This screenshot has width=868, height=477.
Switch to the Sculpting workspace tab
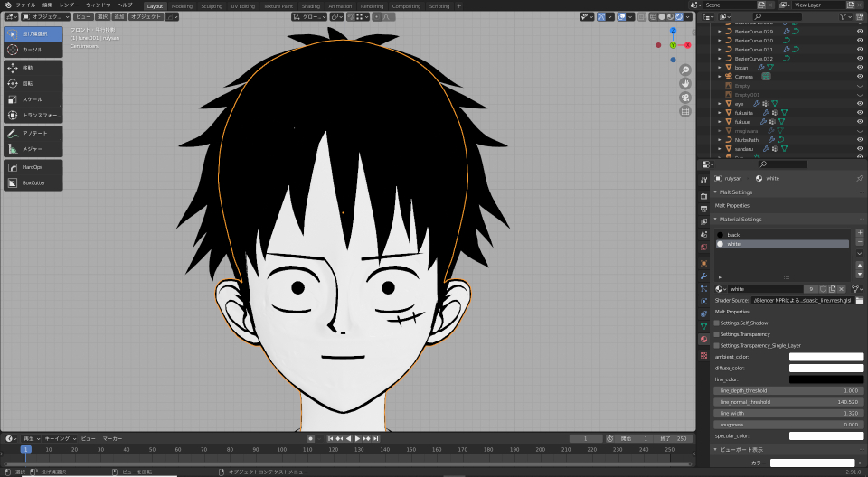(x=212, y=6)
